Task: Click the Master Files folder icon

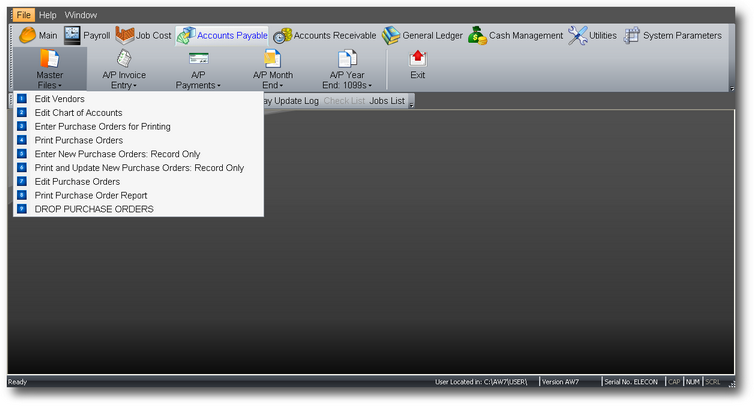Action: (x=50, y=59)
